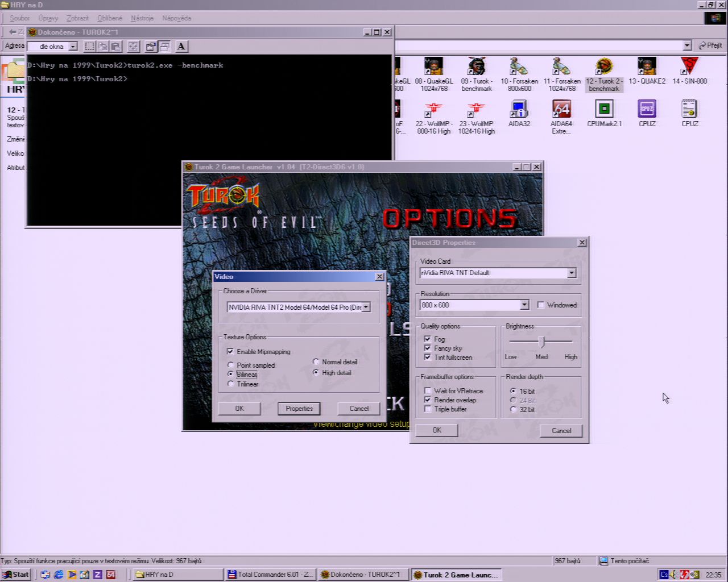Click Properties in the Video dialog
Screen dimensions: 728x582
(x=299, y=409)
